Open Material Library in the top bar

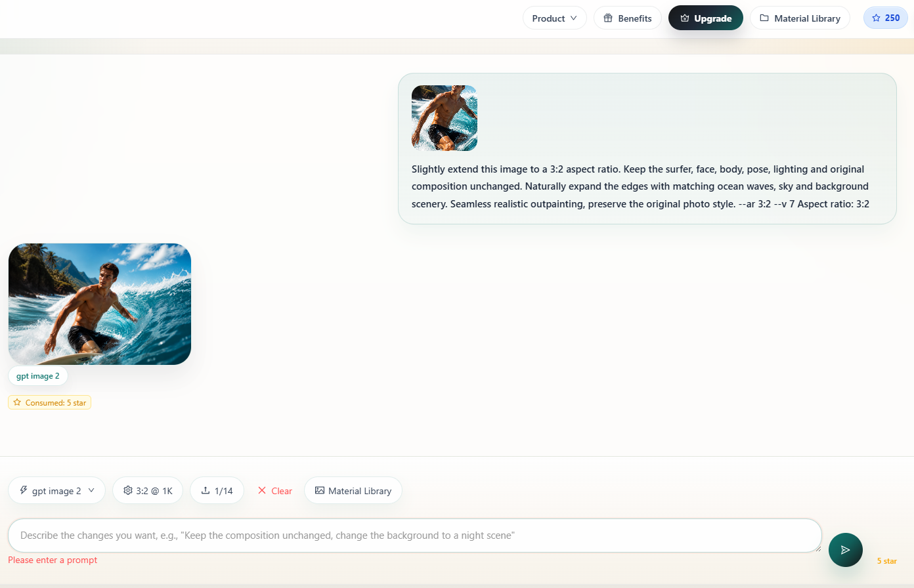(800, 18)
